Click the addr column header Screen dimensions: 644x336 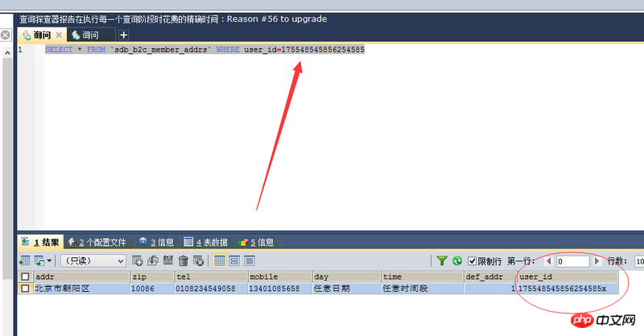(x=81, y=277)
